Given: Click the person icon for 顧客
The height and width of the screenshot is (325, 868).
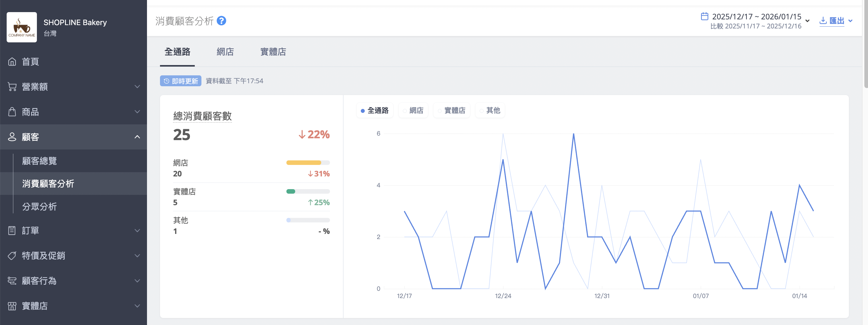Looking at the screenshot, I should tap(12, 137).
